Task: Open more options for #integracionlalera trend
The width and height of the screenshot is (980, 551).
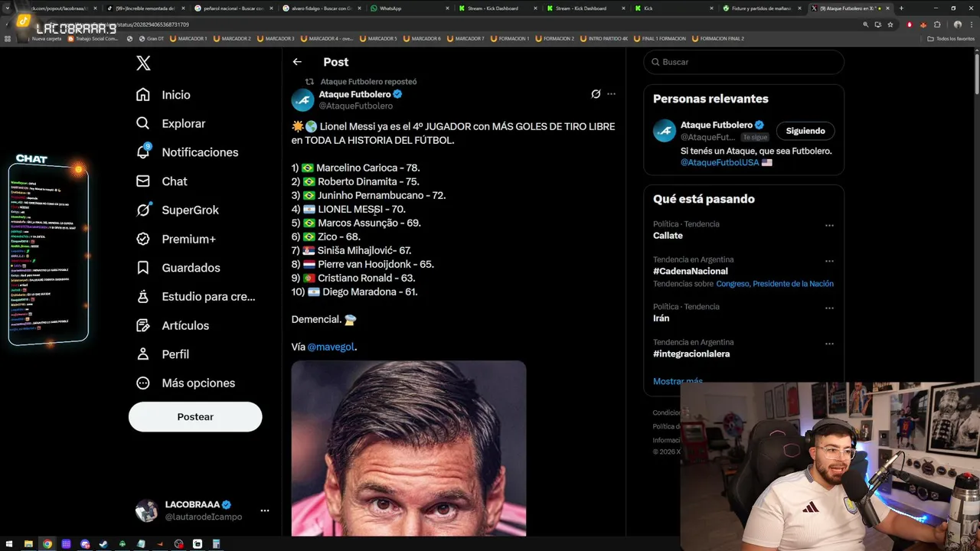Action: [829, 344]
